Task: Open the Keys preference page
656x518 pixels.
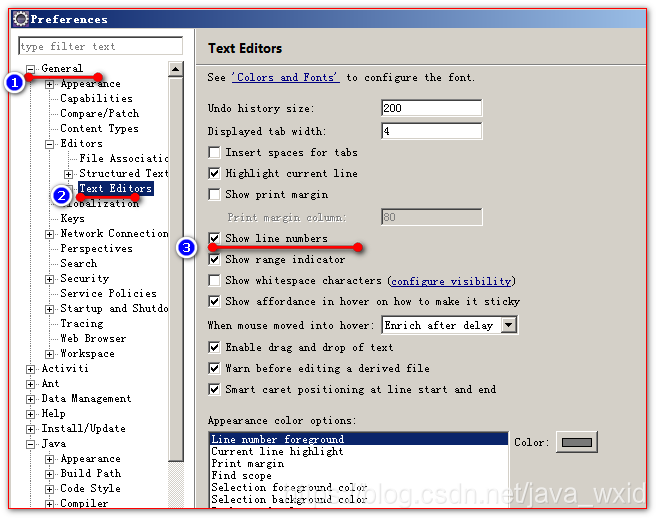Action: [72, 218]
